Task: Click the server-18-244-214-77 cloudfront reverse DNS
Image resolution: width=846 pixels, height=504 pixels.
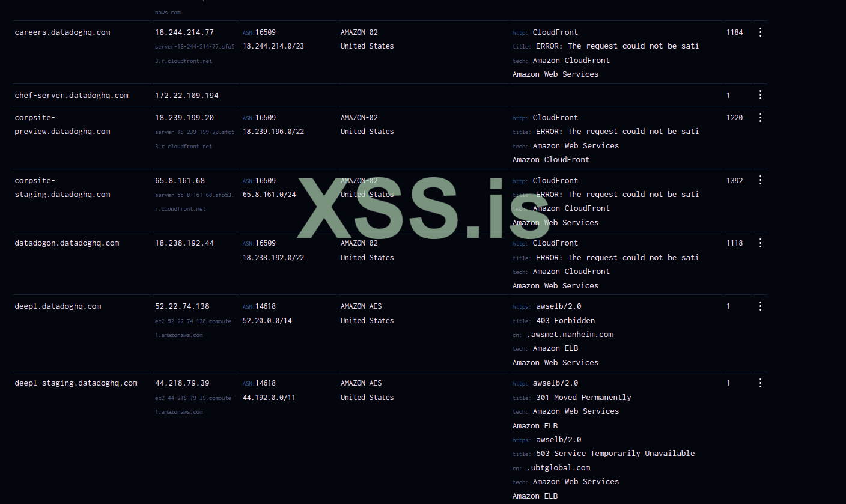Action: click(195, 53)
